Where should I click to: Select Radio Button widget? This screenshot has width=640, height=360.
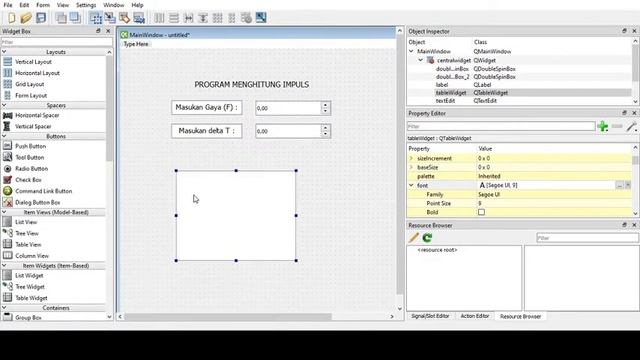tap(31, 169)
